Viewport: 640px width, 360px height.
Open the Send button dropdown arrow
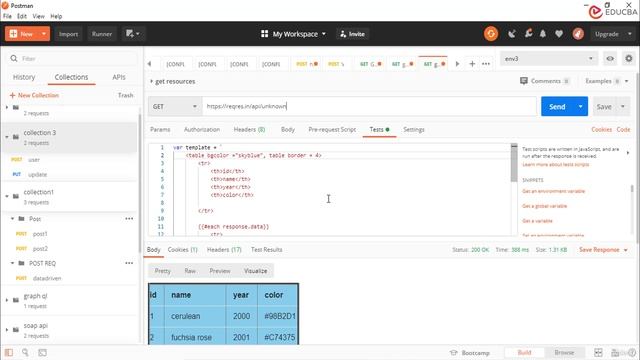tap(580, 107)
